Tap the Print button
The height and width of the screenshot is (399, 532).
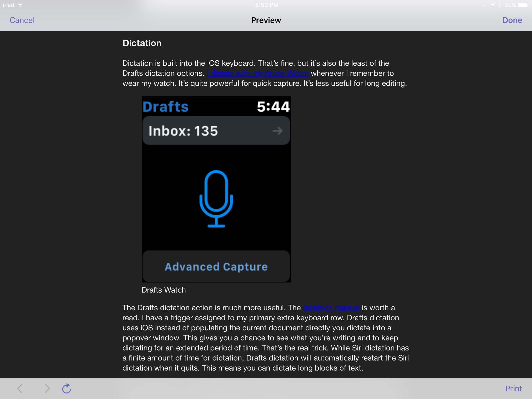click(x=513, y=388)
